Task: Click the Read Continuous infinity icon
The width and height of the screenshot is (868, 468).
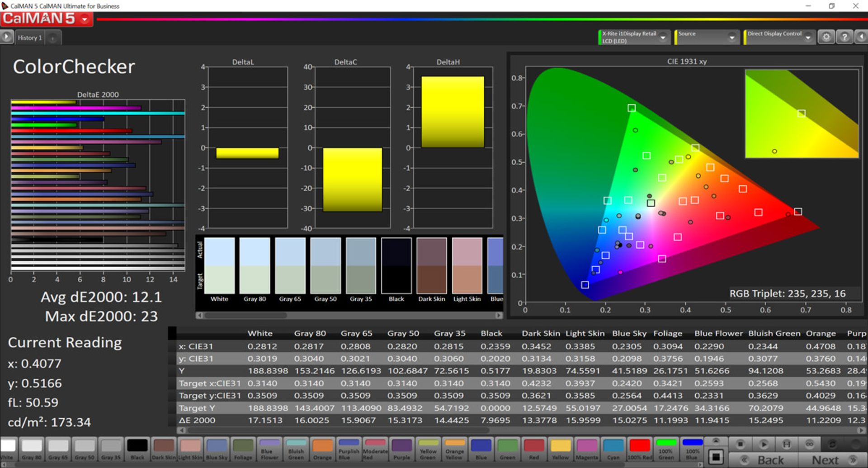Action: 809,444
